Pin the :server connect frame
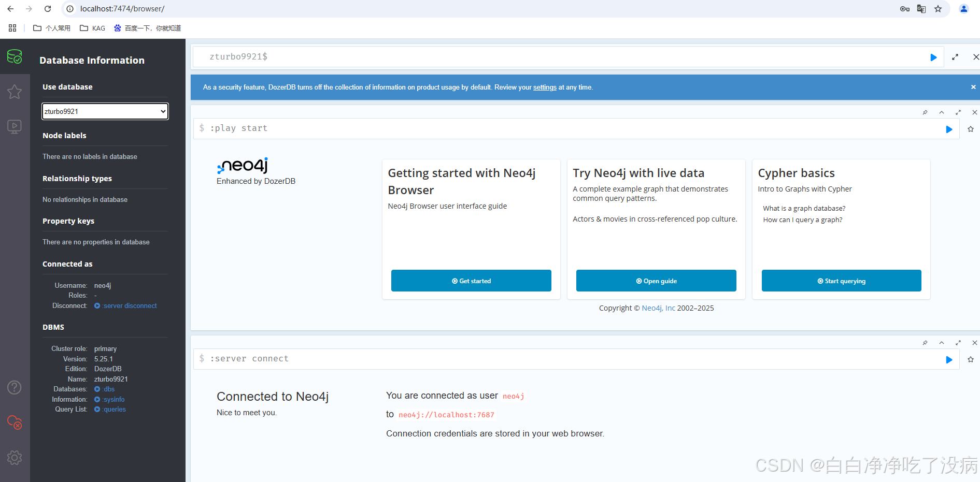The height and width of the screenshot is (482, 980). [925, 343]
